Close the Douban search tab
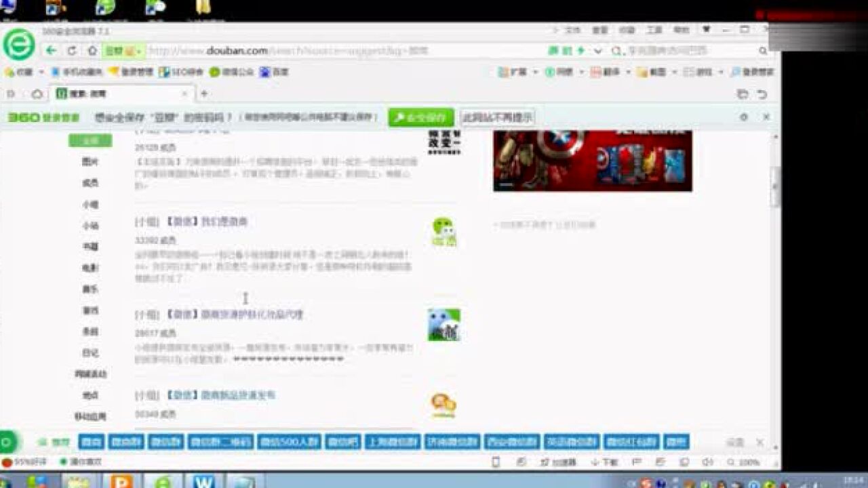The height and width of the screenshot is (488, 868). pos(184,94)
